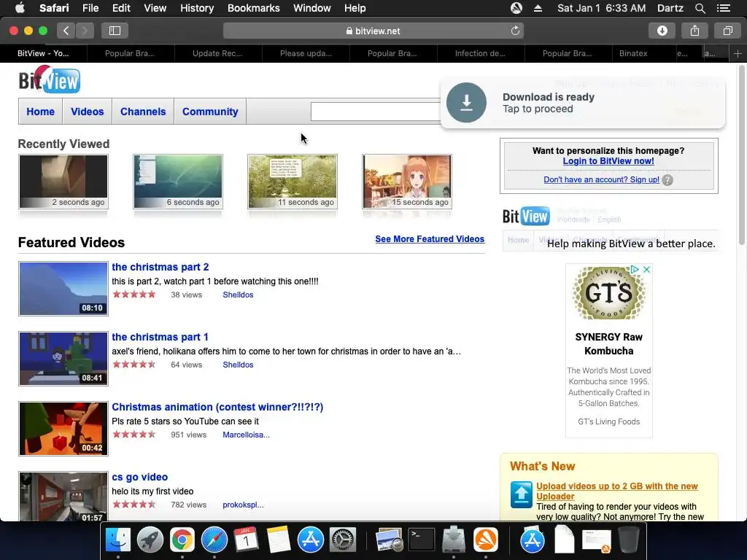The width and height of the screenshot is (747, 560).
Task: Open Notification Center list icon
Action: point(723,8)
